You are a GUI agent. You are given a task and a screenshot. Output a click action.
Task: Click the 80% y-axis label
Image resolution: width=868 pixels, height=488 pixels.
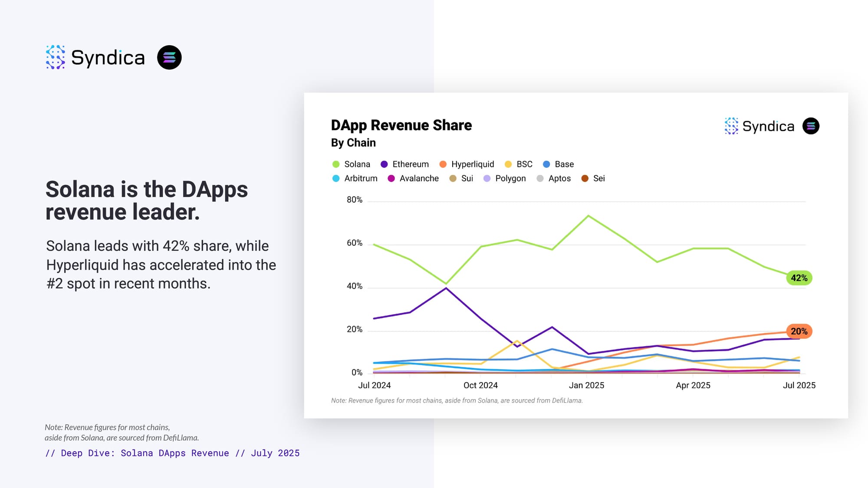click(354, 200)
